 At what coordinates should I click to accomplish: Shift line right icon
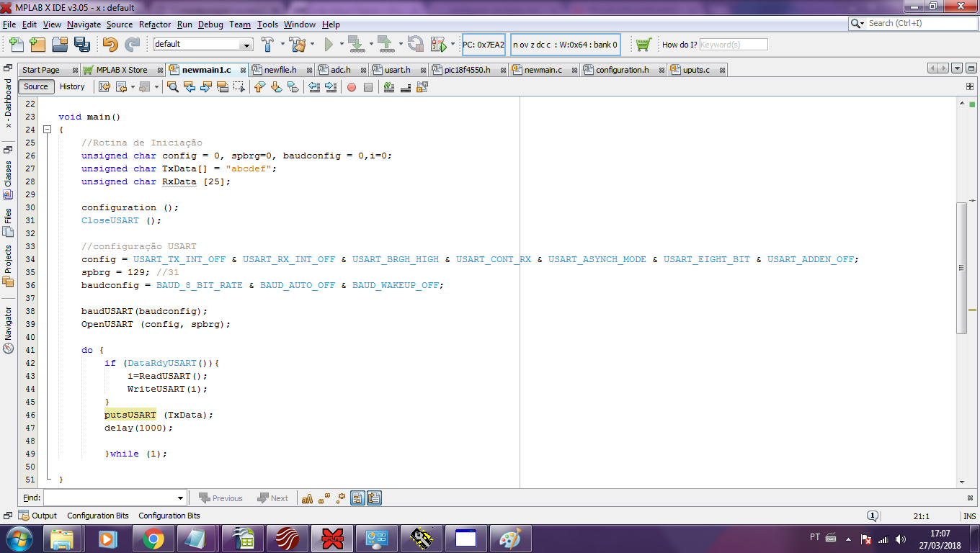point(330,87)
